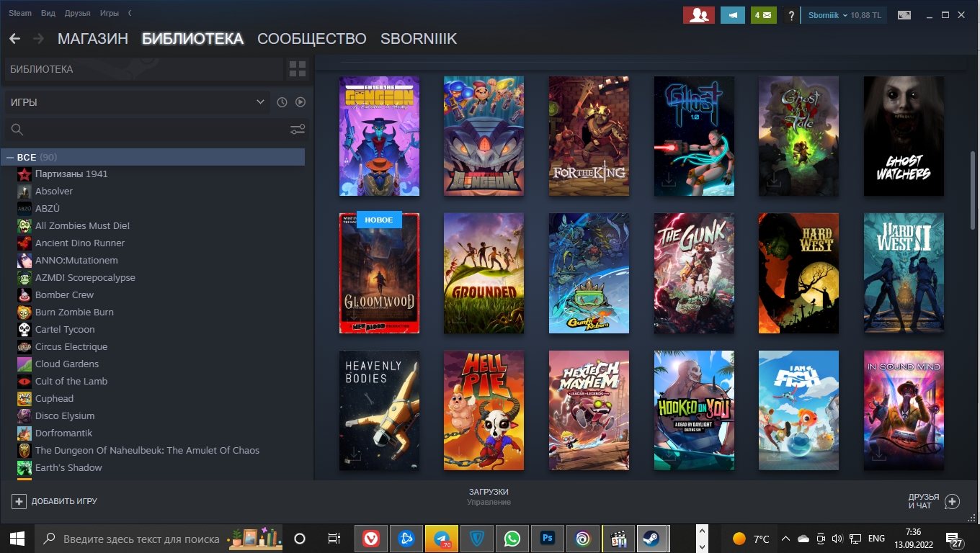
Task: Open Ghost Watchers cover
Action: [904, 136]
